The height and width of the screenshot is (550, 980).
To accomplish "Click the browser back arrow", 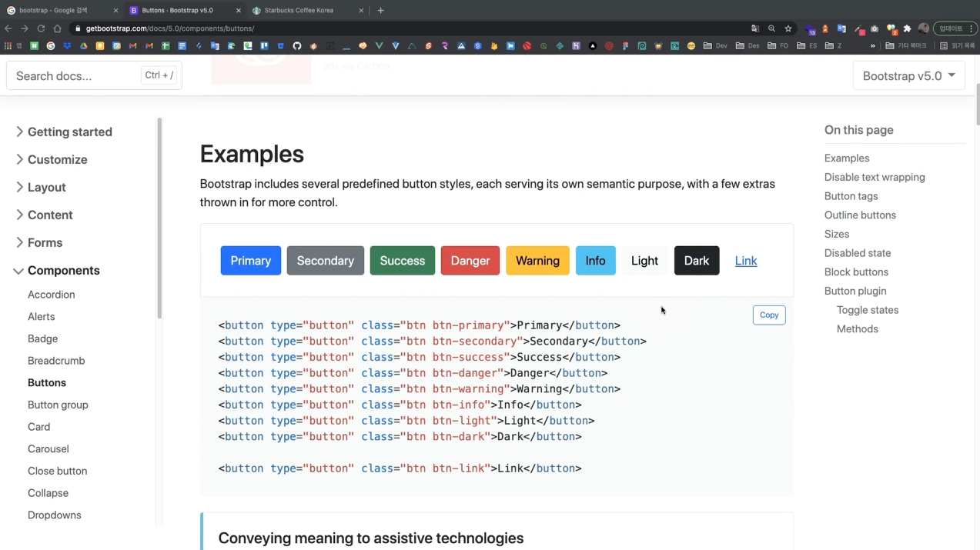I will coord(8,28).
